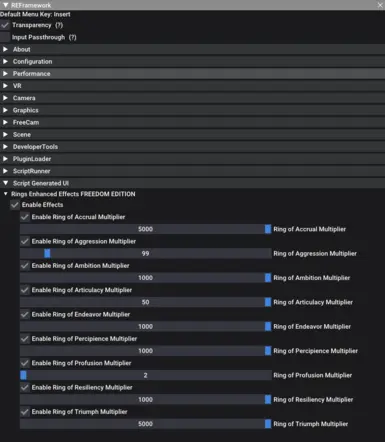This screenshot has width=385, height=442.
Task: Expand the Camera section arrow
Action: click(x=5, y=98)
